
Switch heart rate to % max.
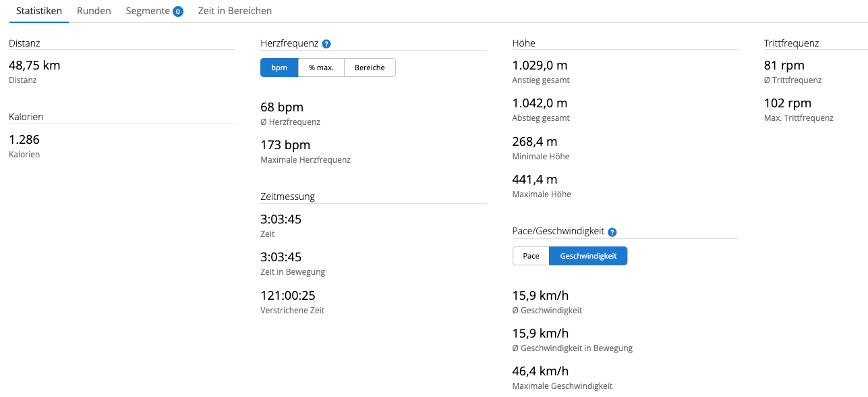pyautogui.click(x=321, y=68)
